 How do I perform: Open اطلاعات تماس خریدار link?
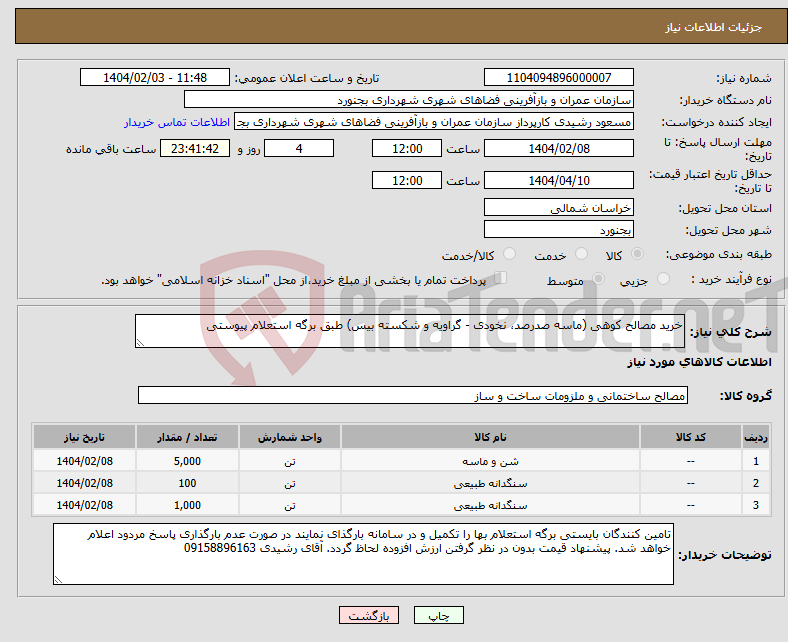(x=177, y=122)
